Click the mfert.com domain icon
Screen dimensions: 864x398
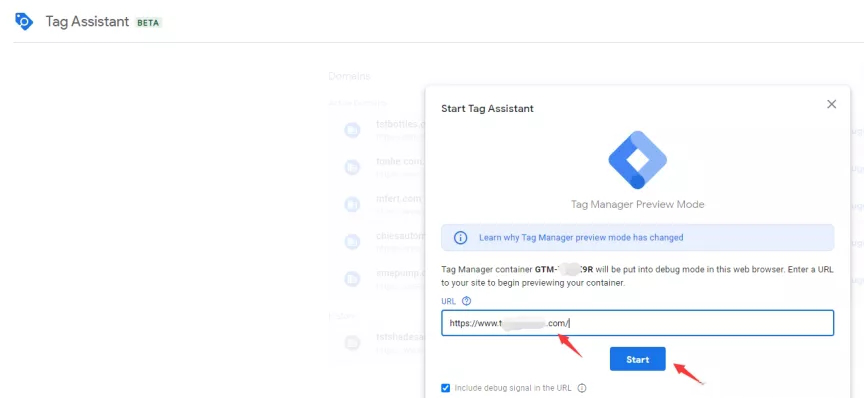(352, 205)
